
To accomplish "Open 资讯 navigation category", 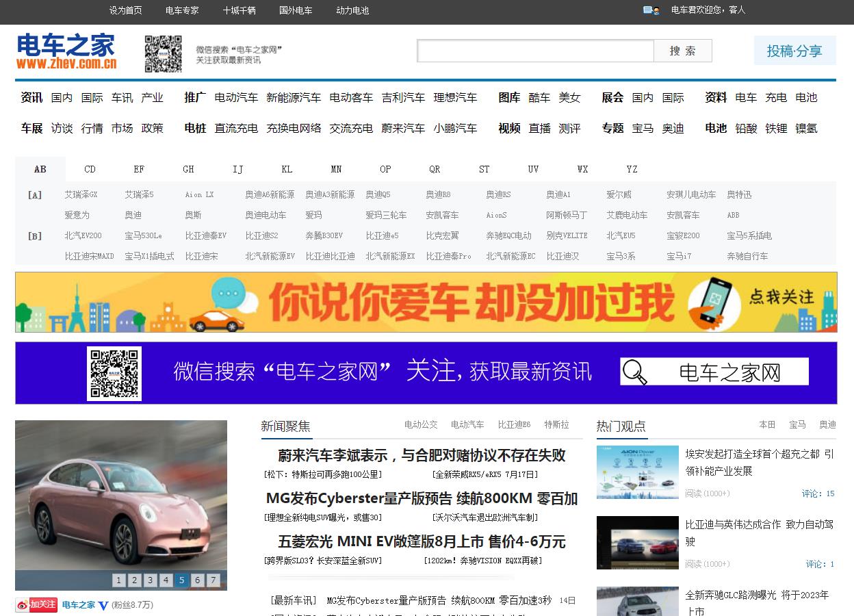I will [x=31, y=97].
